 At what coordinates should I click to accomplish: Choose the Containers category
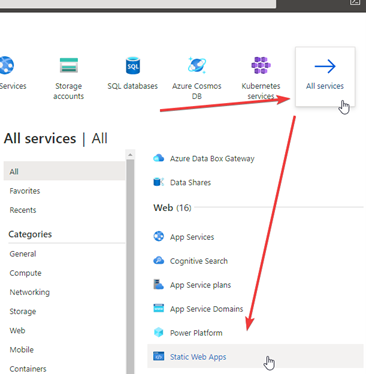coord(28,369)
